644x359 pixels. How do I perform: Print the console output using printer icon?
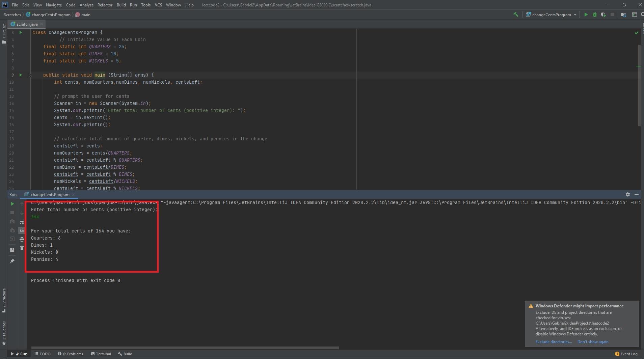click(x=22, y=239)
